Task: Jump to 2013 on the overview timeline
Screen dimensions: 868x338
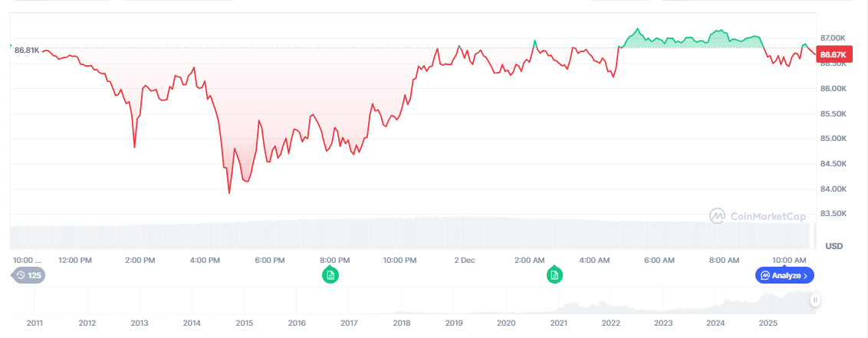Action: [140, 323]
